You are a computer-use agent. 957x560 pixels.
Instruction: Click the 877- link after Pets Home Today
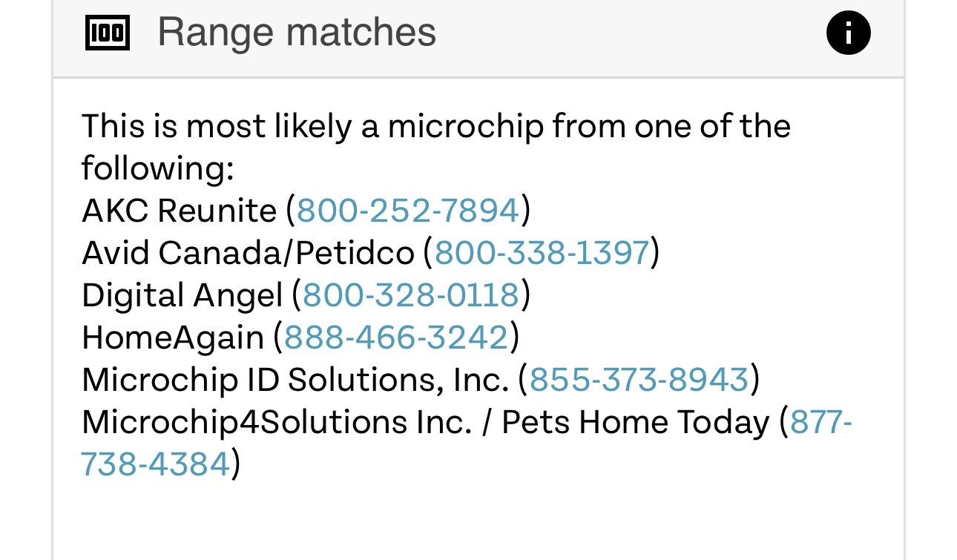click(x=821, y=422)
